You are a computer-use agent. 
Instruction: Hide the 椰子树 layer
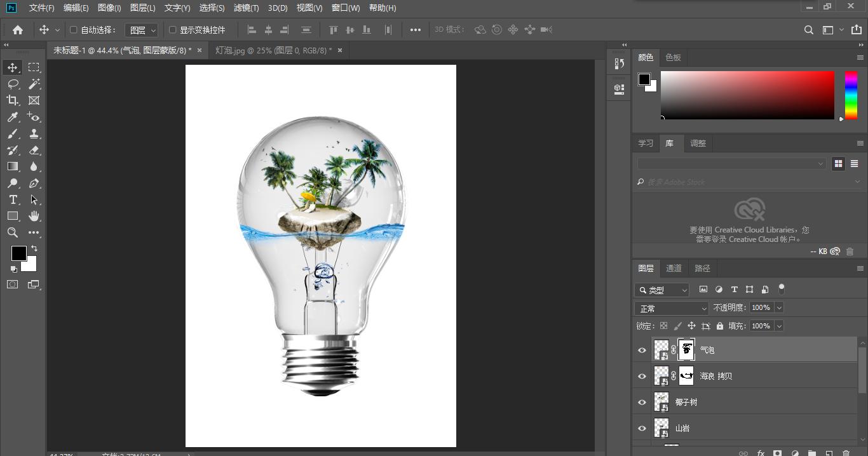pyautogui.click(x=642, y=402)
